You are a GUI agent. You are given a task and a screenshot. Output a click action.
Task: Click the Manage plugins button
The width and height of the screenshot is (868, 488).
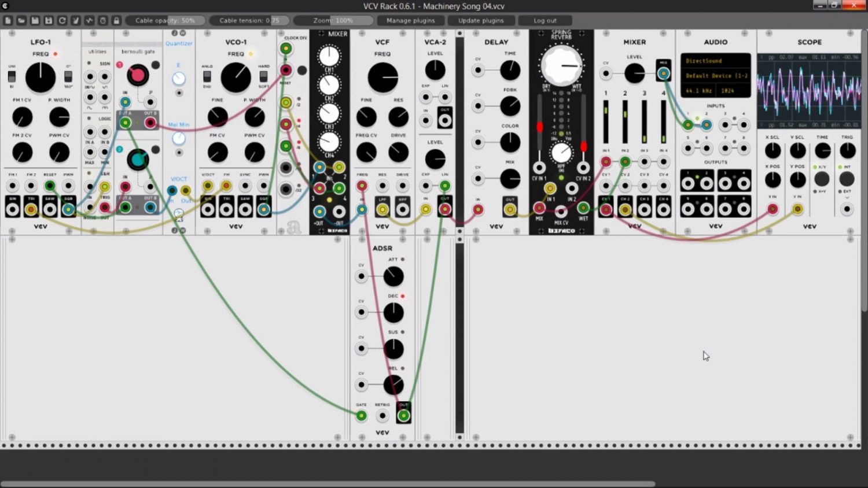(x=411, y=20)
